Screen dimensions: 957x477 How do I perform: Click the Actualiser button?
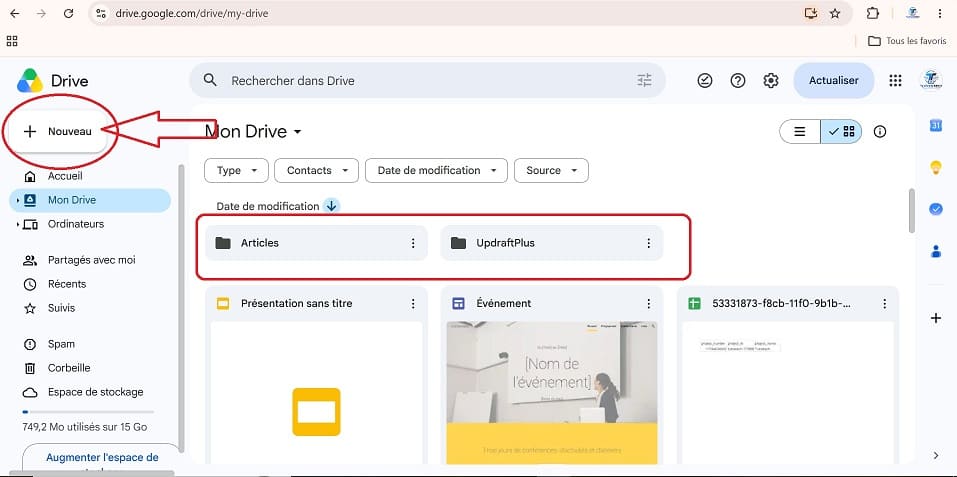tap(834, 81)
